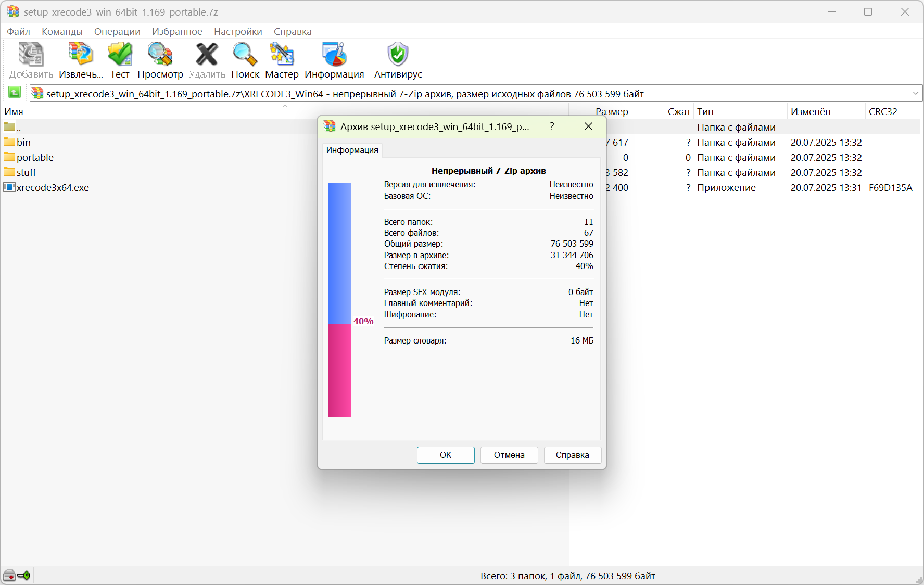Select the Информация tab in the dialog

352,150
